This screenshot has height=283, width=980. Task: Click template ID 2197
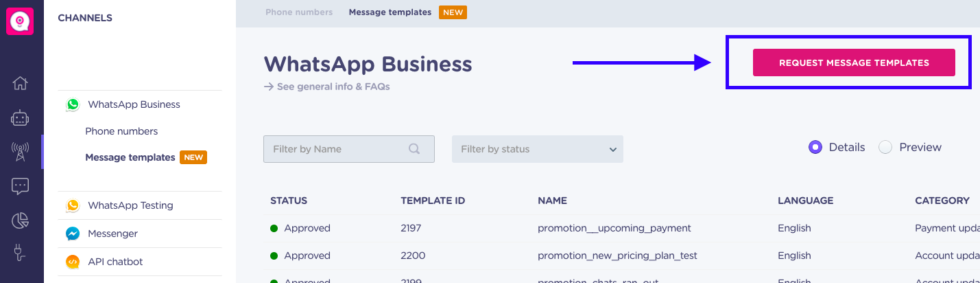[411, 228]
